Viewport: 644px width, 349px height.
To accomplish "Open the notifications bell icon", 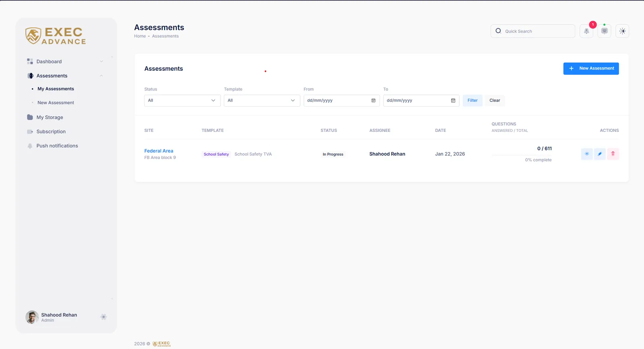I will [x=586, y=31].
